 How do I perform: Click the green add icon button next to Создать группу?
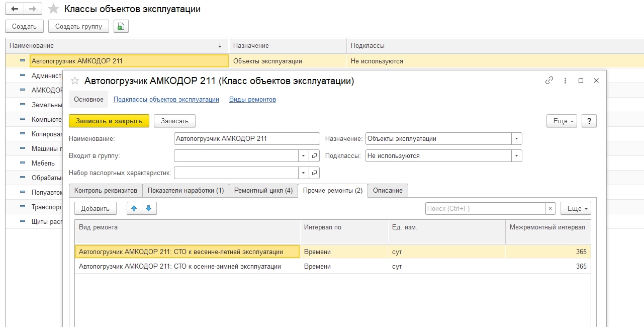(x=121, y=27)
